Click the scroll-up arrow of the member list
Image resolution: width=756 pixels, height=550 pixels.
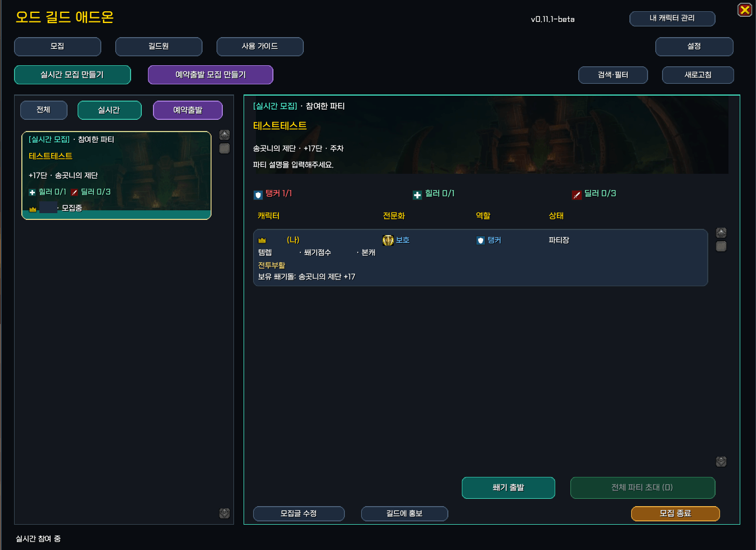pyautogui.click(x=721, y=233)
